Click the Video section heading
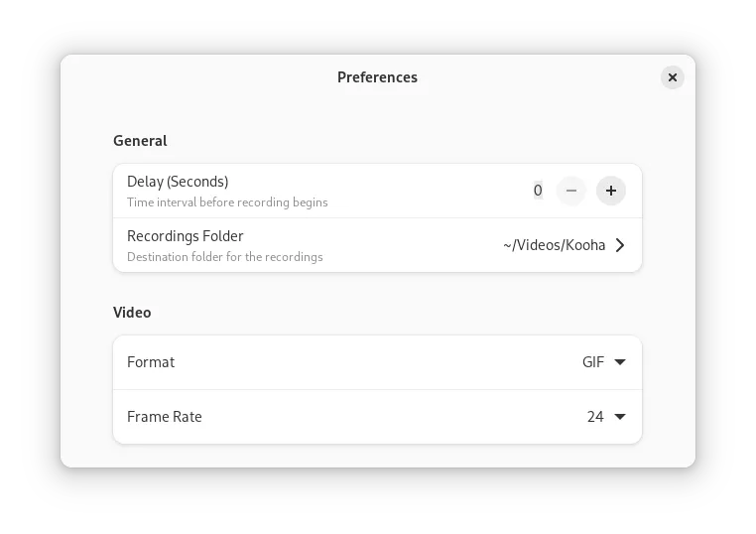 click(132, 313)
